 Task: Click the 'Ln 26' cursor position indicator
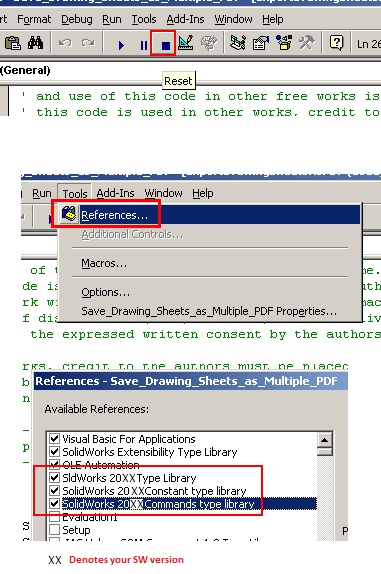pos(368,44)
